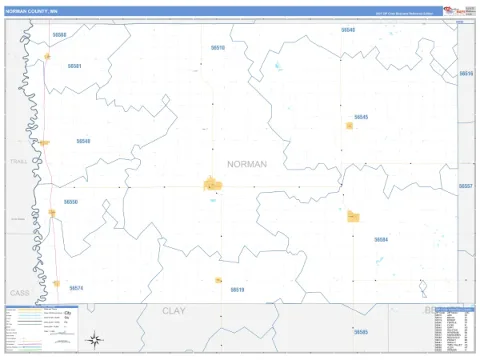Image resolution: width=480 pixels, height=360 pixels.
Task: Open the ZIP code index table
Action: tap(455, 329)
